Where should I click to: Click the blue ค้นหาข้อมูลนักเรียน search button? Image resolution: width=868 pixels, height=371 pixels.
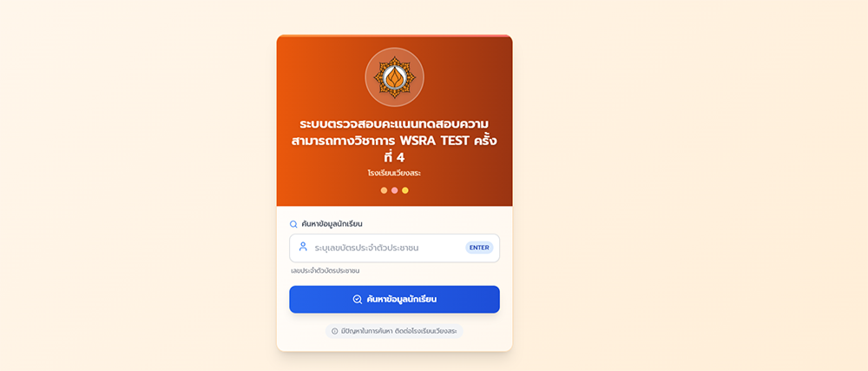coord(394,300)
